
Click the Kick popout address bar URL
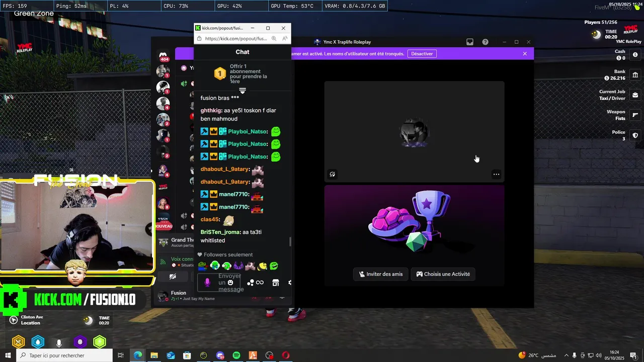point(236,39)
